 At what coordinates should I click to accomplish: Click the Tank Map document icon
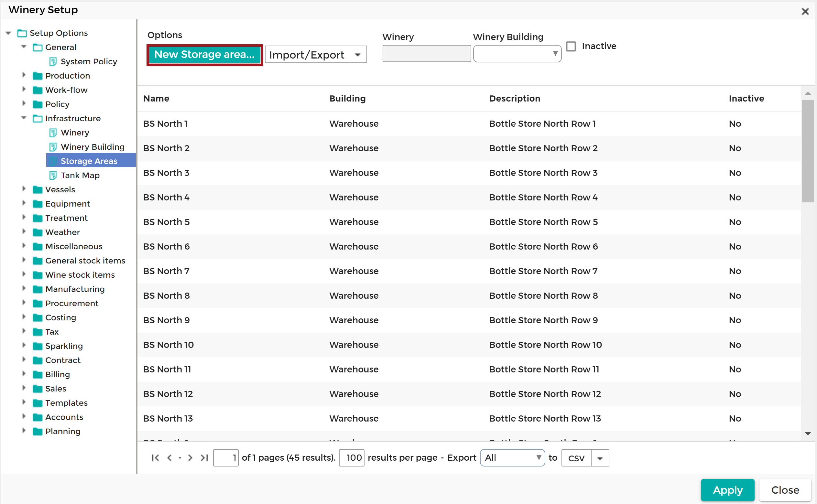53,175
